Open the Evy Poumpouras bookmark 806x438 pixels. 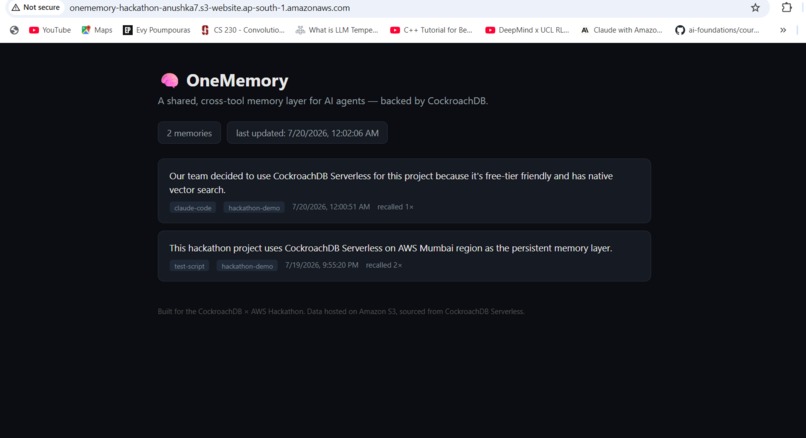click(156, 30)
